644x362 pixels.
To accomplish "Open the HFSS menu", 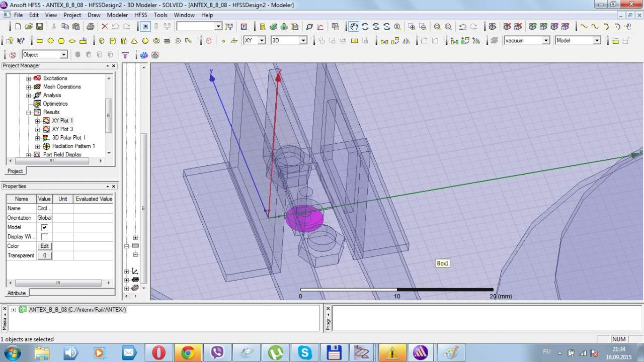I will tap(140, 15).
